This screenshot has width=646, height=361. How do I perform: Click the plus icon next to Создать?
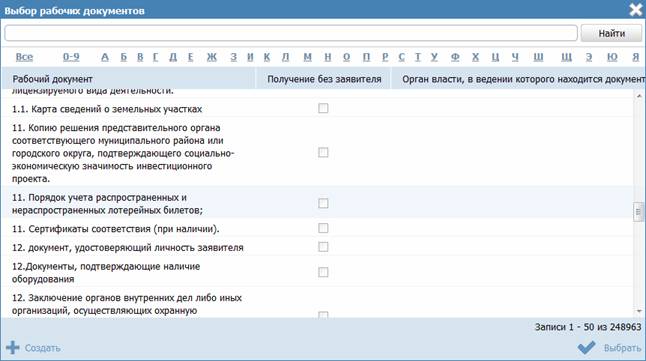13,347
